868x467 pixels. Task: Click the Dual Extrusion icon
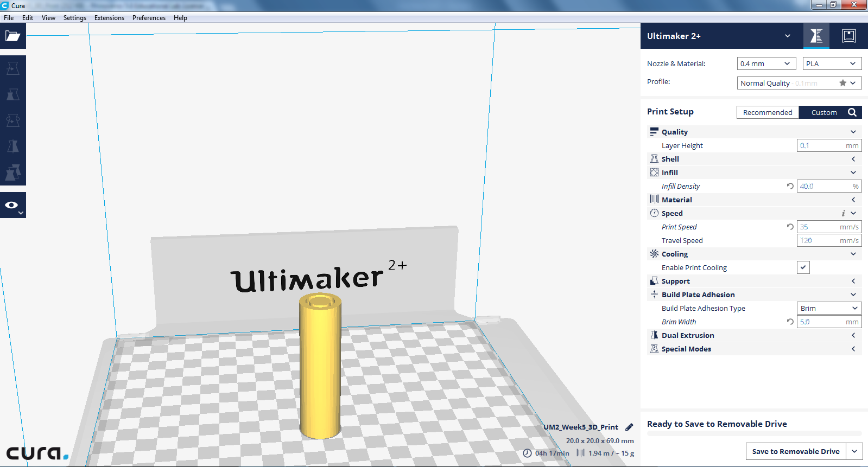[654, 335]
